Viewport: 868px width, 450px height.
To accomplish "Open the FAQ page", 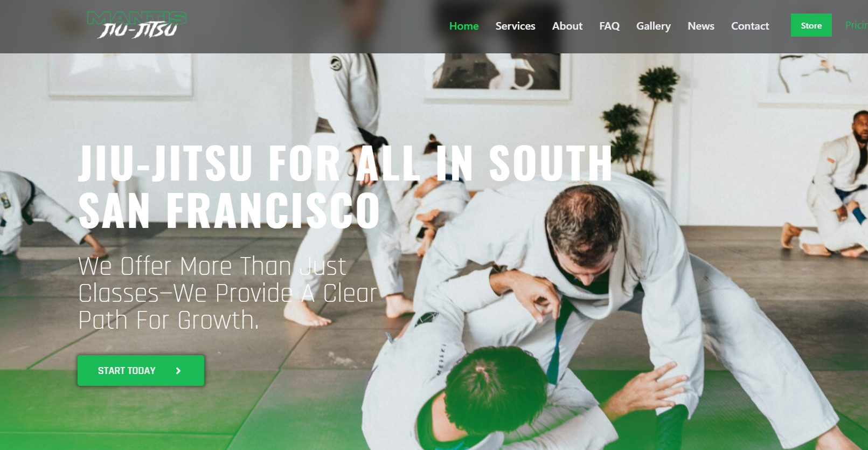I will (x=609, y=26).
